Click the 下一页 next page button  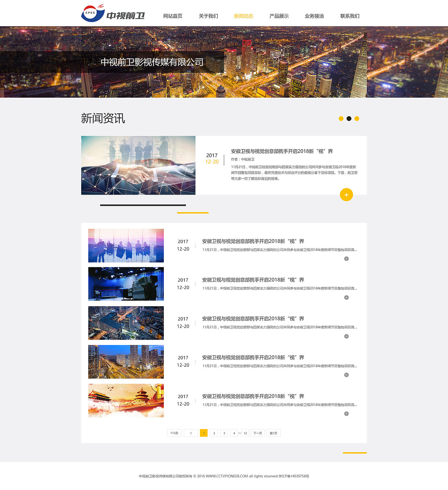tap(257, 433)
